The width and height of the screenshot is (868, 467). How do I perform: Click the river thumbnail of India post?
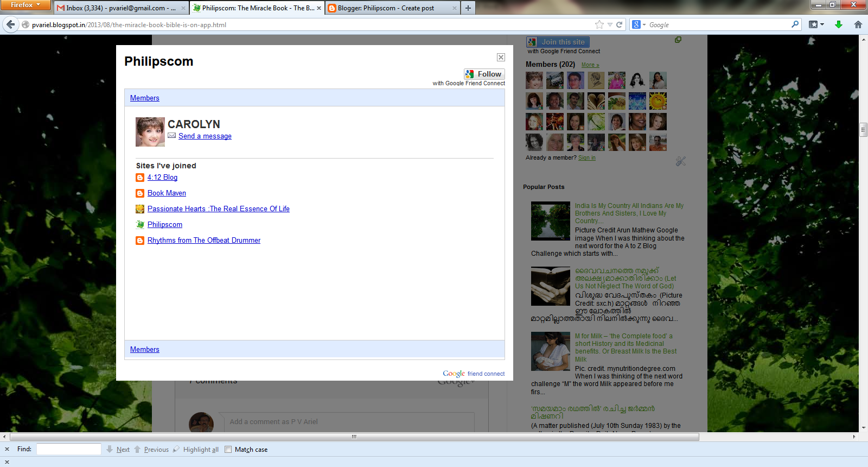coord(551,221)
